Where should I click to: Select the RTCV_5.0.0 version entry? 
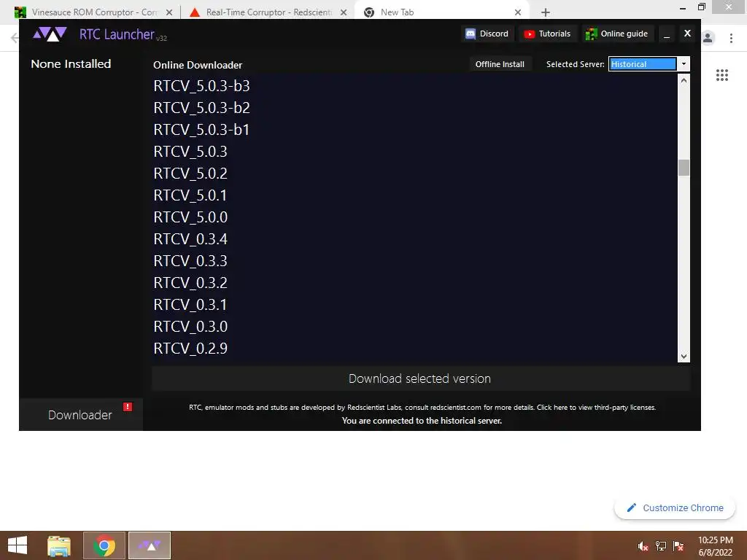click(x=190, y=217)
